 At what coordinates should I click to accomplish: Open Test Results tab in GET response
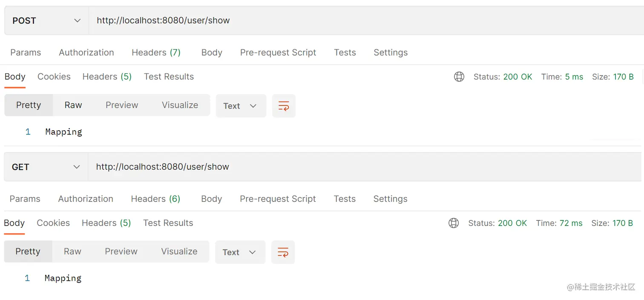tap(168, 223)
